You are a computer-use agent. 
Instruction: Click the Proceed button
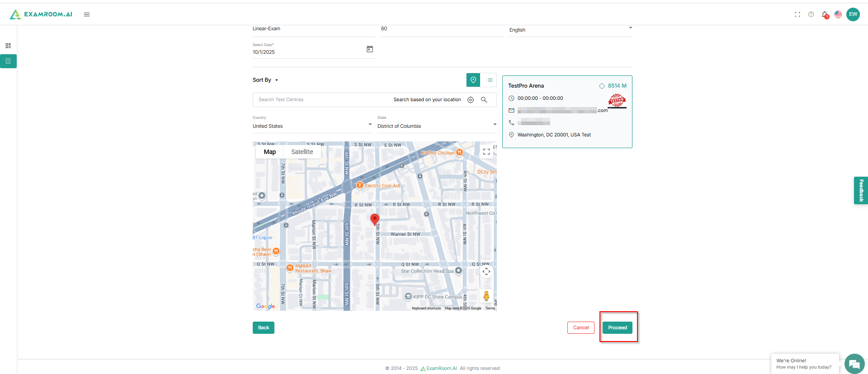(x=618, y=327)
